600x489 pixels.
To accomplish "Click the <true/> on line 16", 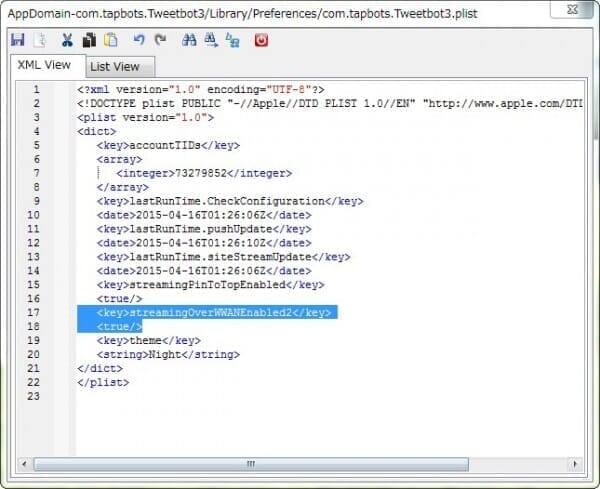I will (x=119, y=299).
